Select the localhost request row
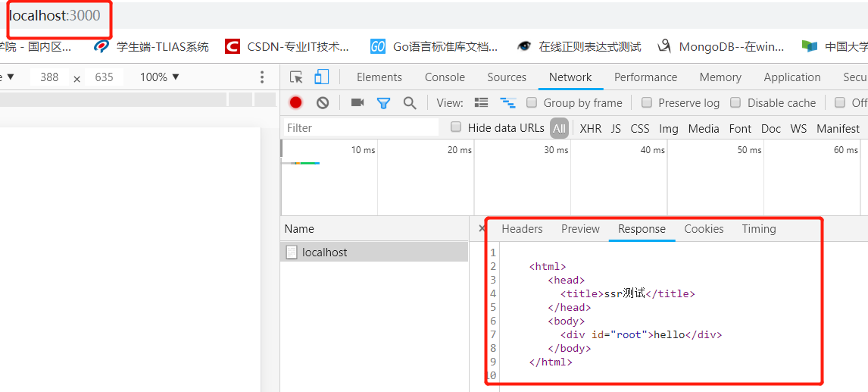868x392 pixels. coord(374,252)
